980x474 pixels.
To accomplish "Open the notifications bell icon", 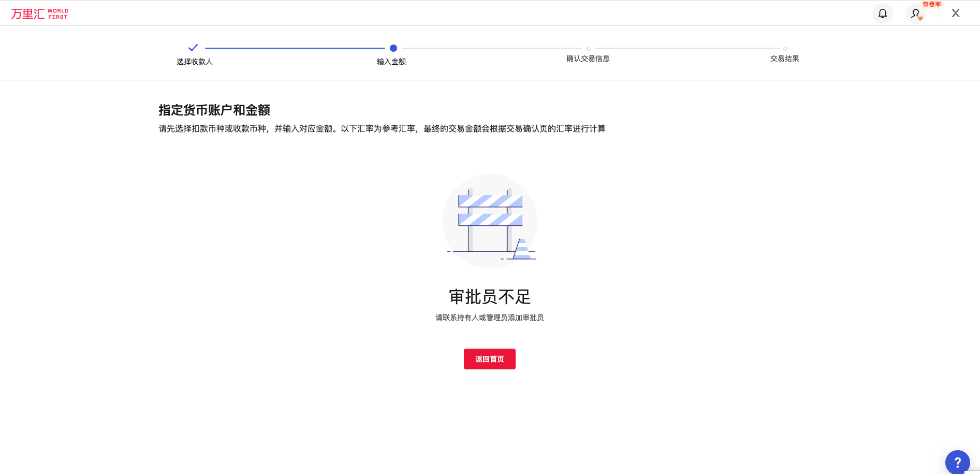I will click(x=883, y=13).
